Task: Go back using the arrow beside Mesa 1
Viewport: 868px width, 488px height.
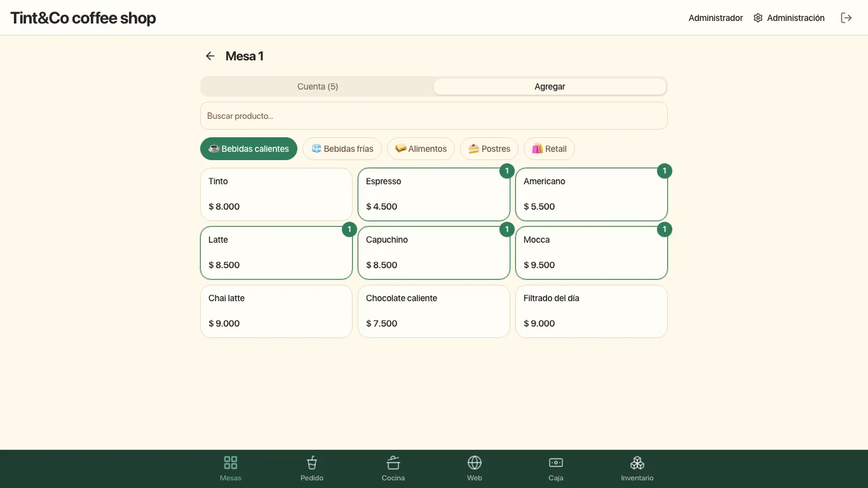Action: click(210, 56)
